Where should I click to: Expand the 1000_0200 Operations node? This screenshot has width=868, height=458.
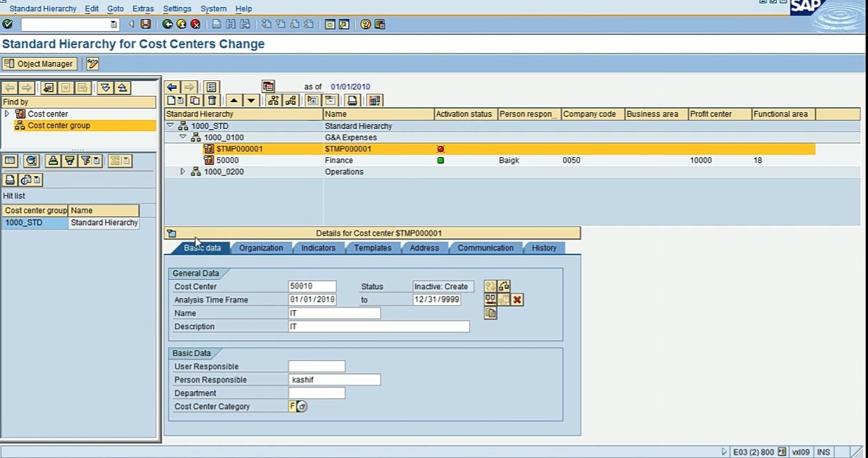pyautogui.click(x=183, y=172)
